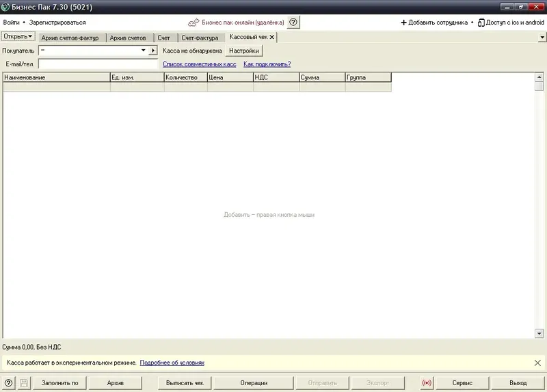Click the scrollbar up arrow of the table

pyautogui.click(x=539, y=77)
